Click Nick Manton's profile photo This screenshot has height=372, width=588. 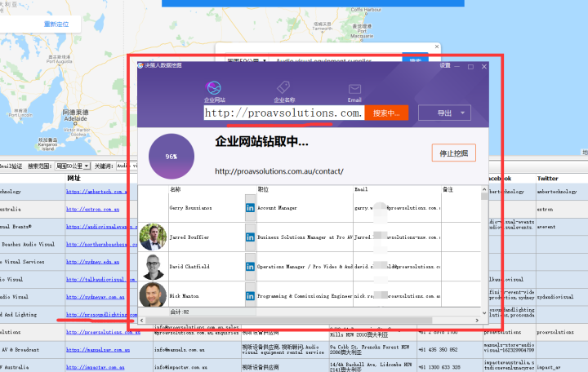[x=153, y=294]
